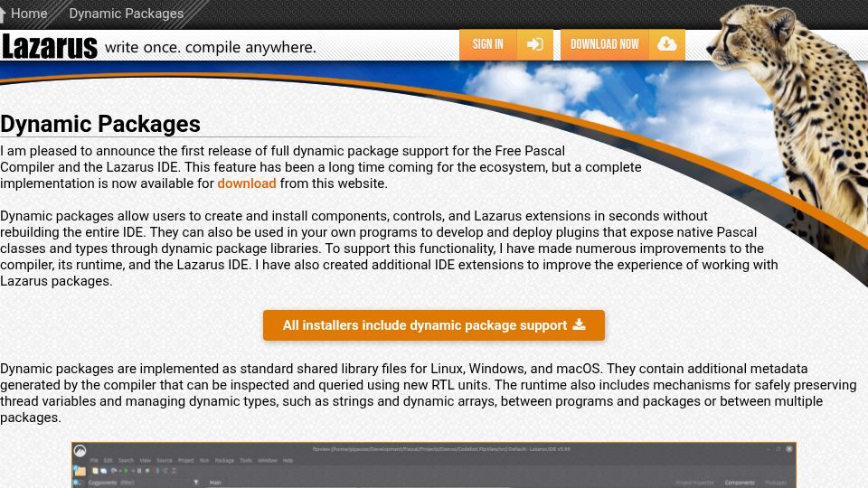Click the Dynamic Packages page heading
868x488 pixels.
(100, 124)
